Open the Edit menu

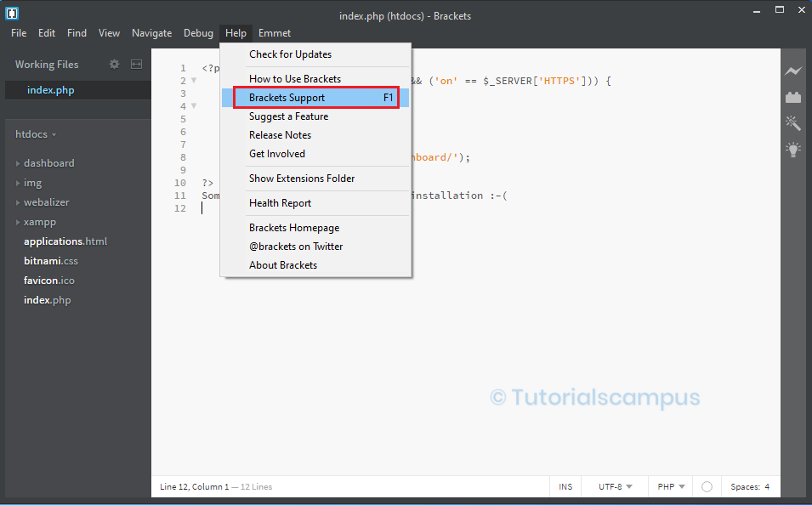47,33
